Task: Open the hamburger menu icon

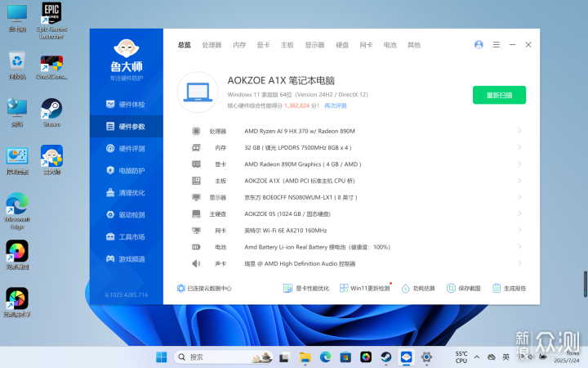Action: coord(497,45)
